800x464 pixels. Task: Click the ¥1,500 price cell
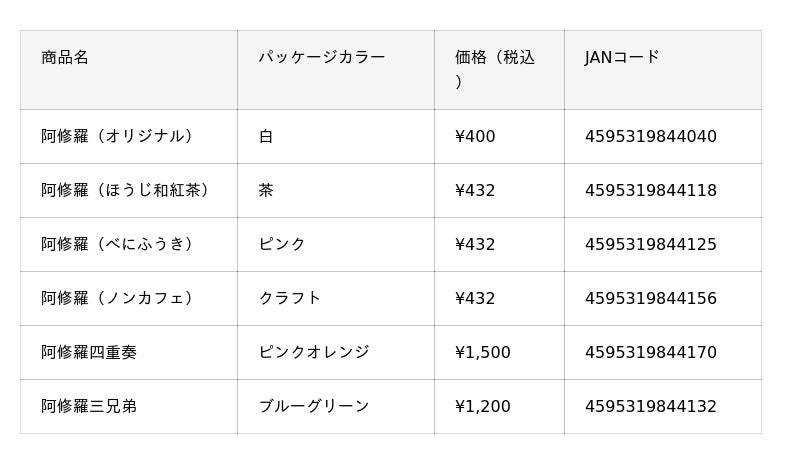pos(482,353)
